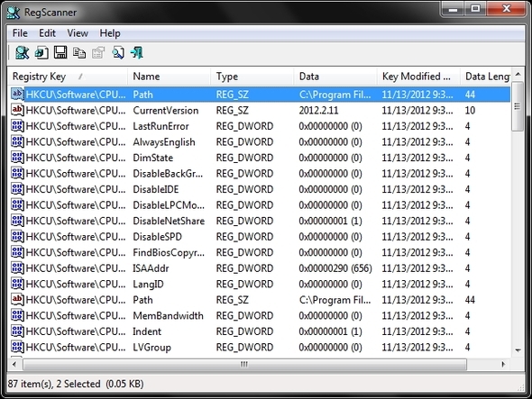Image resolution: width=532 pixels, height=399 pixels.
Task: Click the 0x00000290 (656) data value
Action: click(x=335, y=268)
